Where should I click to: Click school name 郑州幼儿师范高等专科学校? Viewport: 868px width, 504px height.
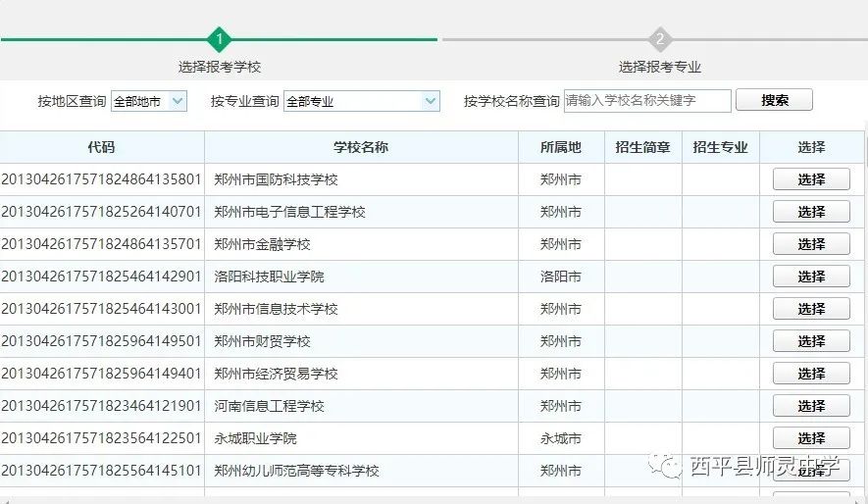296,471
